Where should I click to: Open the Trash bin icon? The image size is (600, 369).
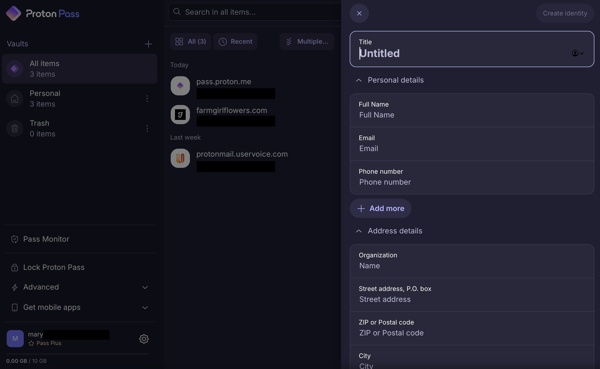(15, 129)
